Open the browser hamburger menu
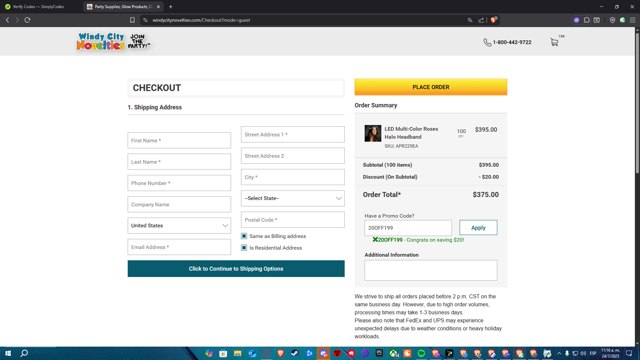Image resolution: width=640 pixels, height=360 pixels. (632, 20)
